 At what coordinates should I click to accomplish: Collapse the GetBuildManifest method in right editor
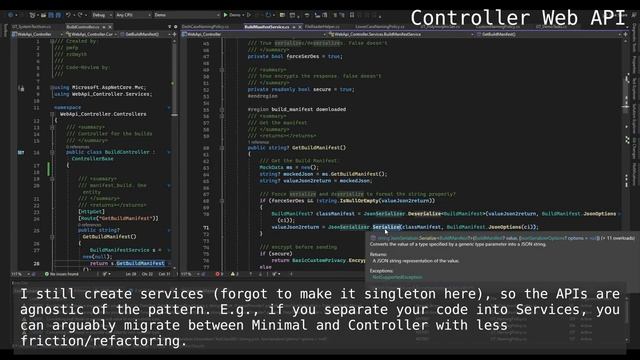pos(222,148)
